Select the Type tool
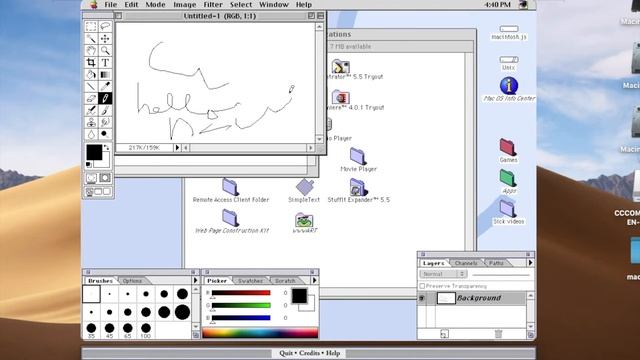The height and width of the screenshot is (360, 640). (x=105, y=62)
